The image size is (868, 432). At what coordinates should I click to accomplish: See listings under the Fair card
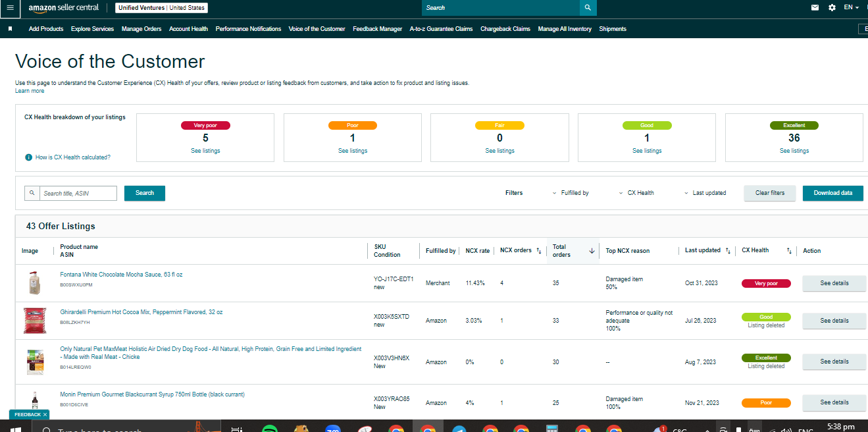pyautogui.click(x=500, y=151)
